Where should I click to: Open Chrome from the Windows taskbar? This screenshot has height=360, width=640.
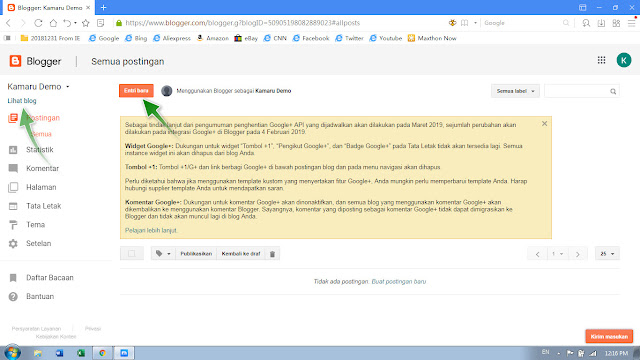(102, 353)
